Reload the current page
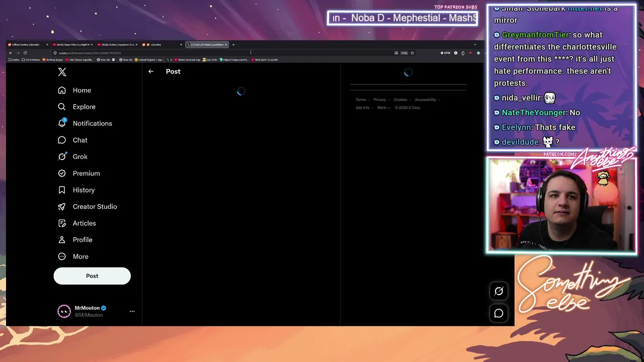 point(25,53)
